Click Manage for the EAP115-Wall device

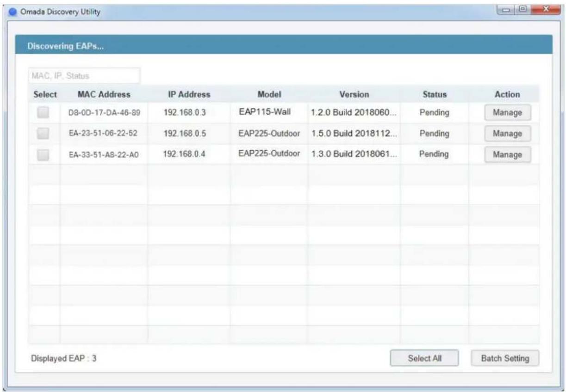click(507, 112)
